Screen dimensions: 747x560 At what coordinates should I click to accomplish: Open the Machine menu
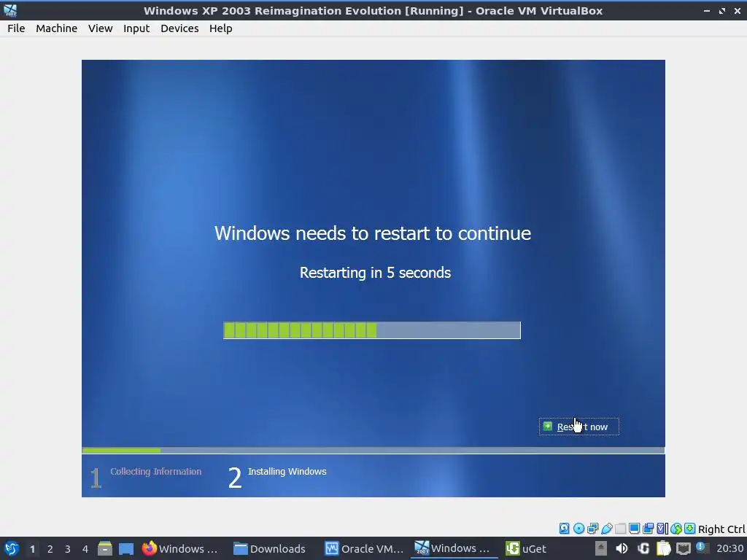tap(56, 28)
